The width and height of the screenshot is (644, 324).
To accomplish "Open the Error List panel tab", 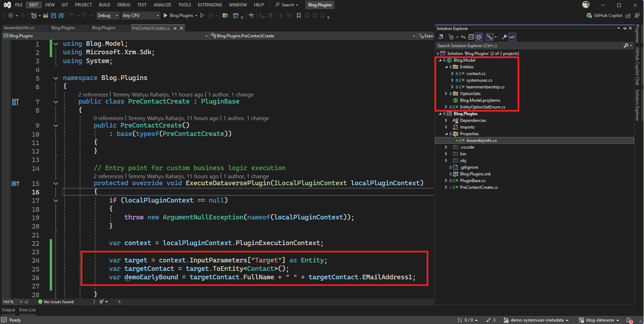I will click(27, 310).
